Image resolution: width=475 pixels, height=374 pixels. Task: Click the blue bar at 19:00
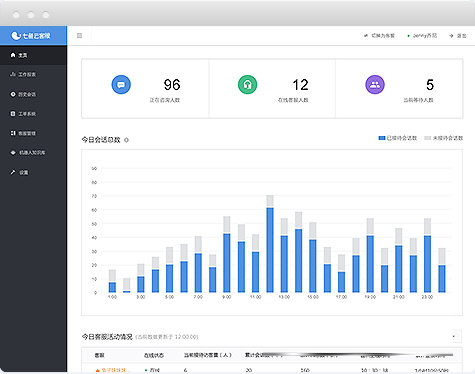click(x=370, y=264)
